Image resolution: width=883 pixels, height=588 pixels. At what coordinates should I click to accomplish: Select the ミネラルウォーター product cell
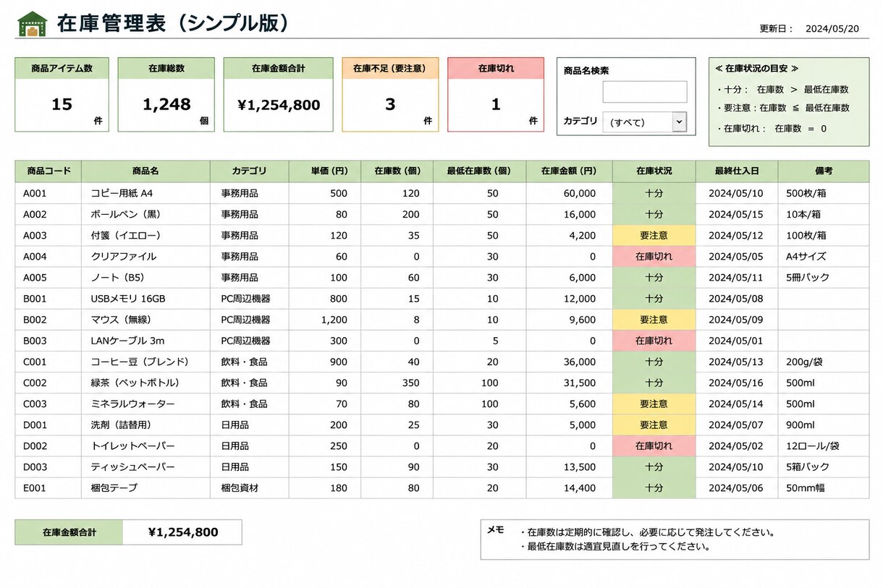coord(145,404)
